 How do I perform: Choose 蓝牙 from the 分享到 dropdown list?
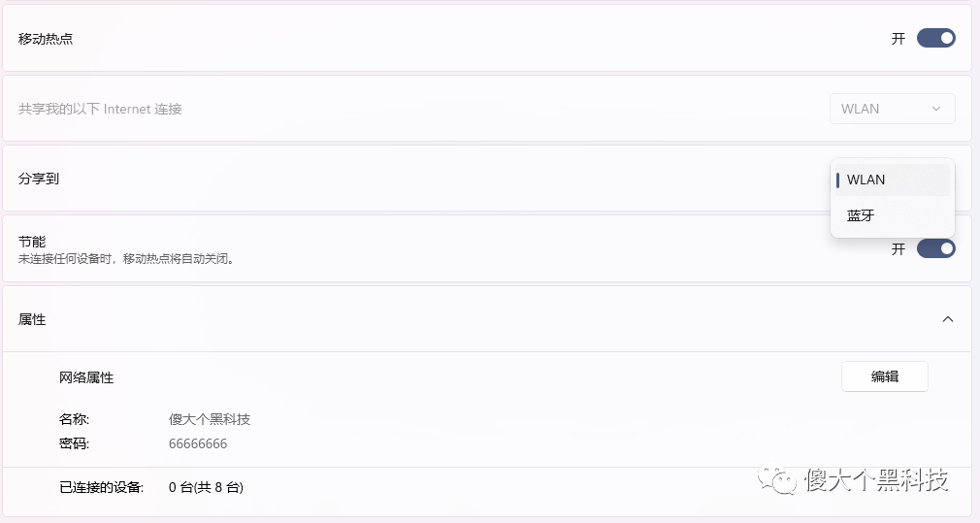[892, 215]
